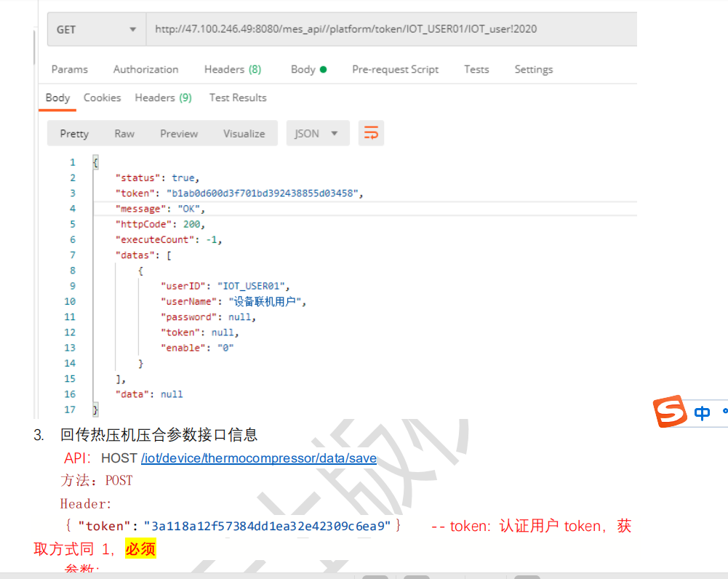Open the Tests tab
This screenshot has height=579, width=728.
[x=476, y=70]
